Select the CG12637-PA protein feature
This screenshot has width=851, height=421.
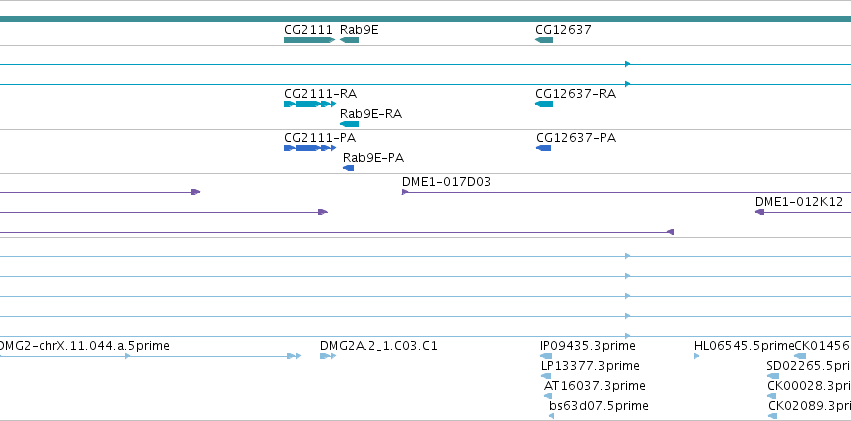click(543, 148)
